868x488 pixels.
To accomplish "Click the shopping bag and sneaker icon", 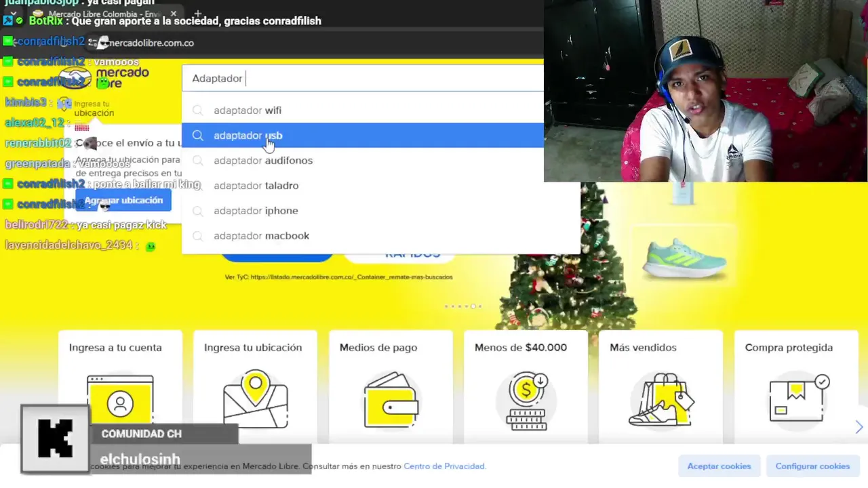I will (661, 400).
